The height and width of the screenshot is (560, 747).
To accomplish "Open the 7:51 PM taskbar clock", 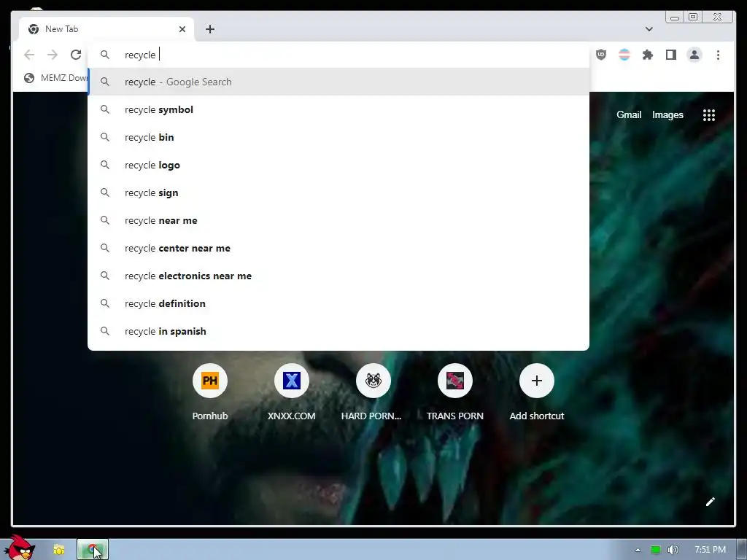I will [x=710, y=550].
